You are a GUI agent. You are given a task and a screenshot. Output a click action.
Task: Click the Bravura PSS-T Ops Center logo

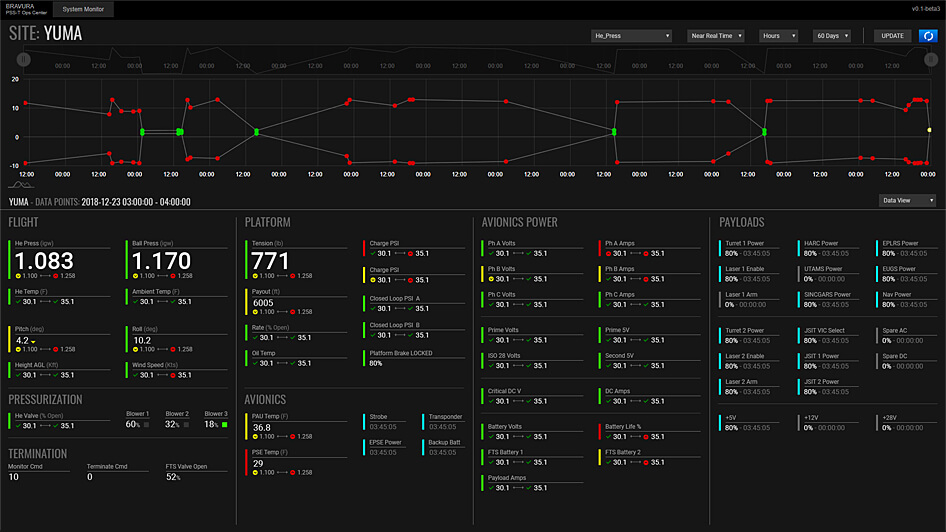point(22,9)
